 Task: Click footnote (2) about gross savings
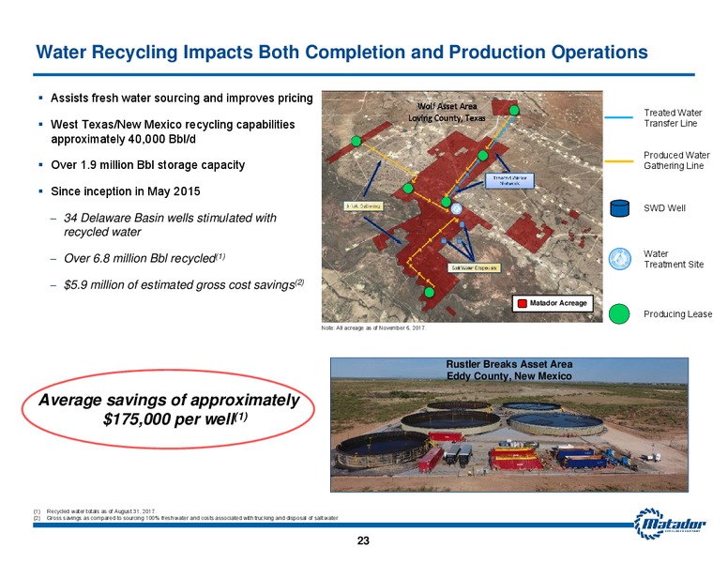point(186,517)
